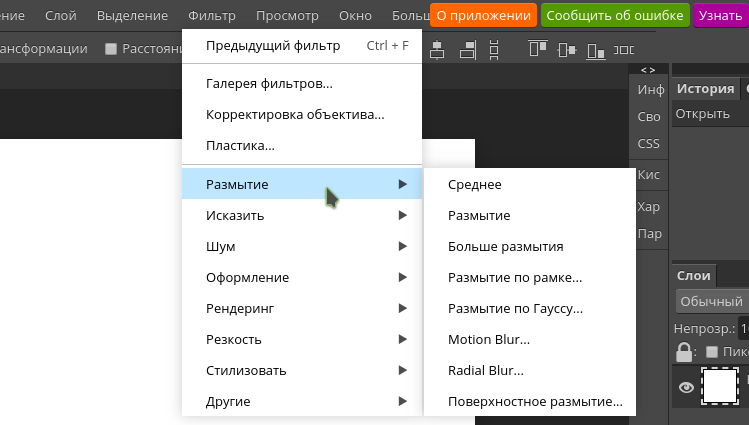Click the align right edges icon

pyautogui.click(x=468, y=50)
